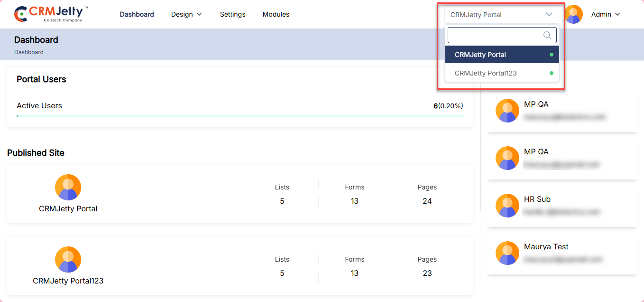Click the CRMJetty Portal123 site avatar

[x=68, y=259]
